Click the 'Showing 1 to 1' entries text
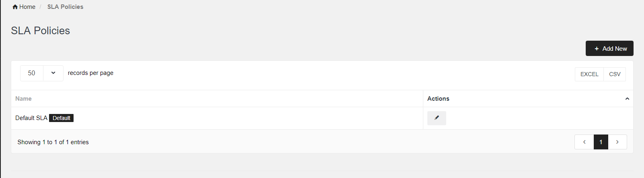644x178 pixels. tap(53, 142)
